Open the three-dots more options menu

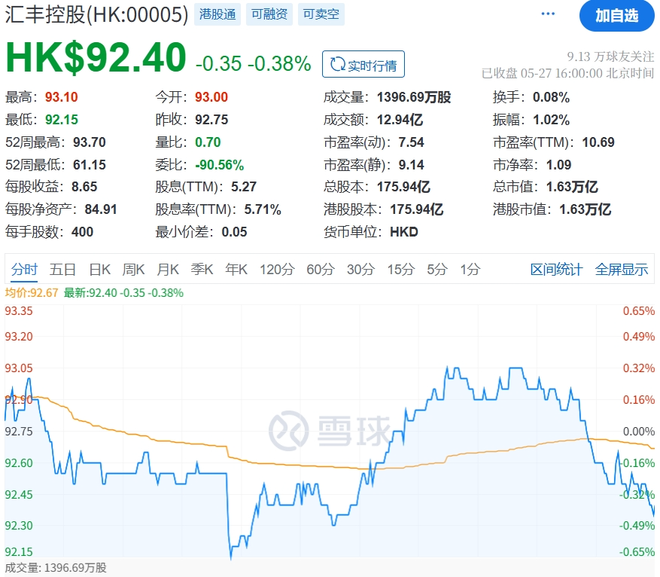548,15
